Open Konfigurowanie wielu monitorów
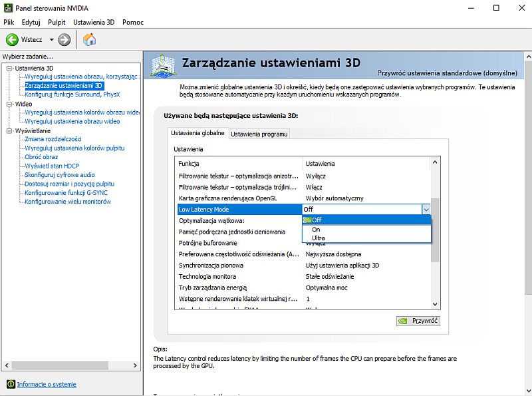The width and height of the screenshot is (532, 396). point(68,202)
